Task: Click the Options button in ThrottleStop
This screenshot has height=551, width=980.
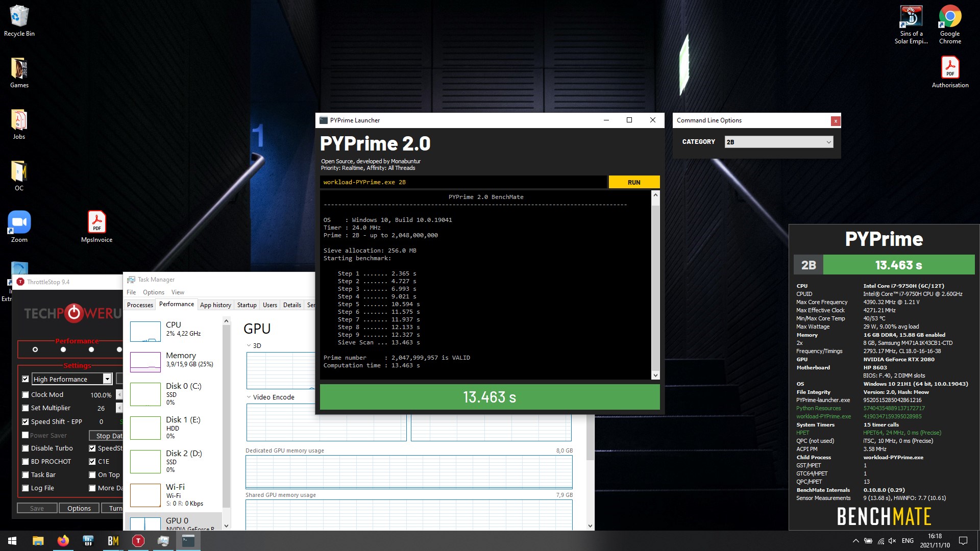Action: click(x=79, y=508)
